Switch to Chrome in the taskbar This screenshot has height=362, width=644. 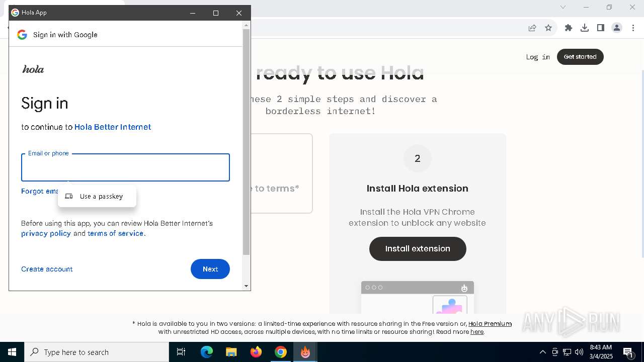(x=281, y=352)
